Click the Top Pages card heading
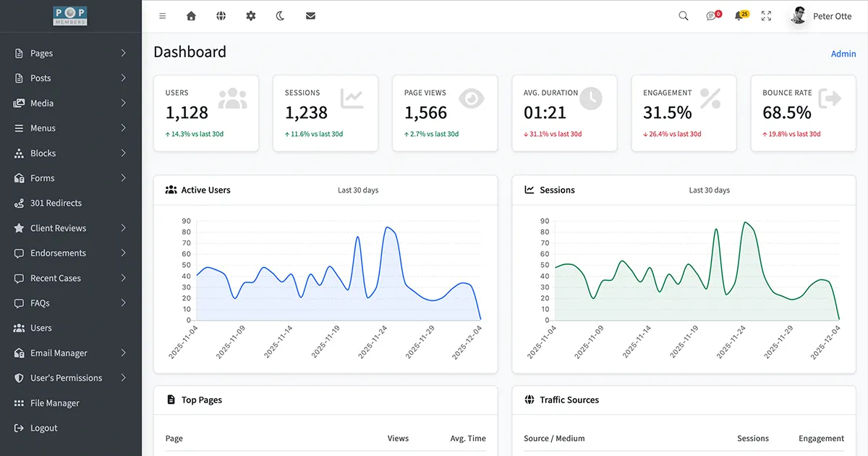The width and height of the screenshot is (868, 456). 202,400
